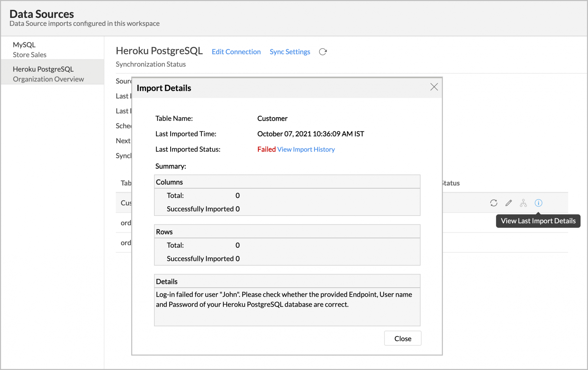The height and width of the screenshot is (370, 588).
Task: Click the View Last Import Details tooltip
Action: pyautogui.click(x=538, y=221)
